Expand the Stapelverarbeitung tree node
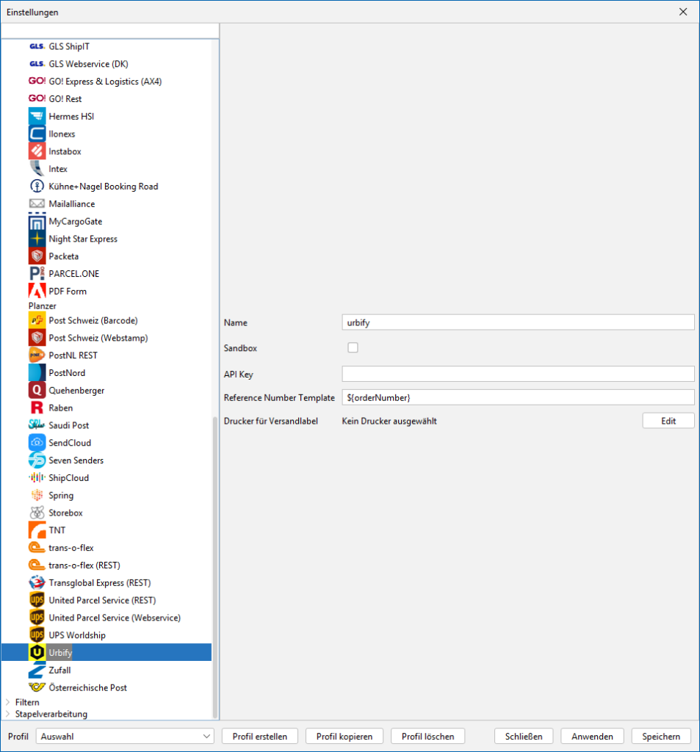The width and height of the screenshot is (700, 752). point(8,714)
